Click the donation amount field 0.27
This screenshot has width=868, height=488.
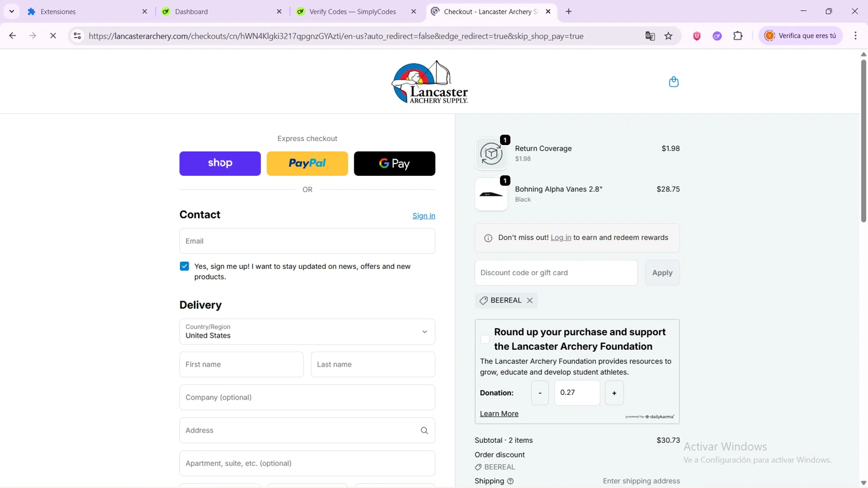(x=577, y=393)
